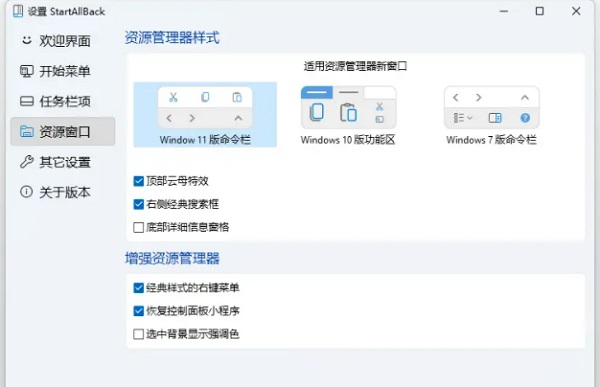Click the copy icon in Windows 11 preview
The image size is (600, 387).
point(205,97)
